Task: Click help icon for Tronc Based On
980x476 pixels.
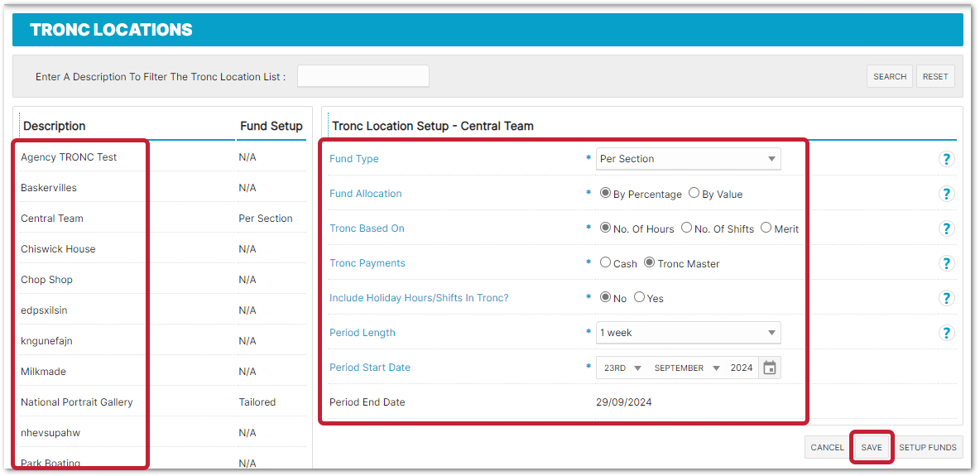Action: point(947,228)
